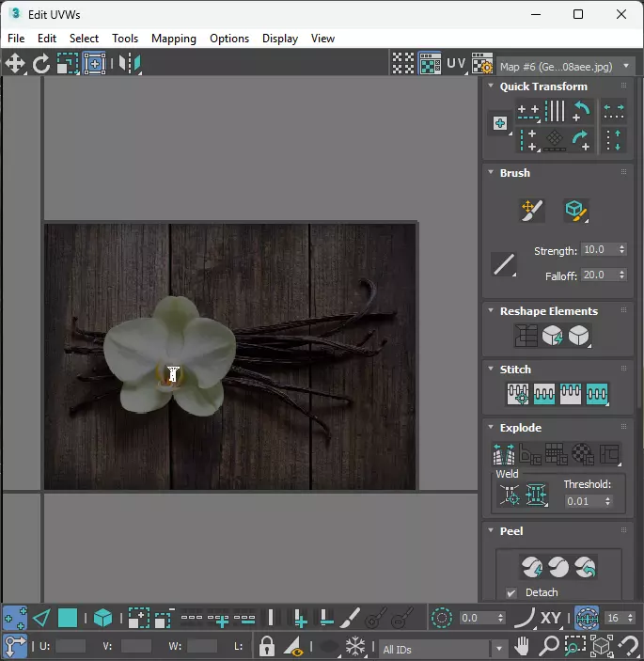Open the Tools menu

(x=125, y=39)
